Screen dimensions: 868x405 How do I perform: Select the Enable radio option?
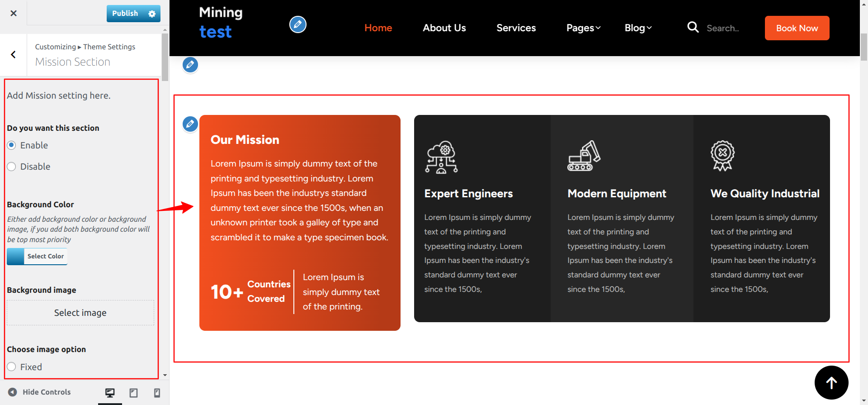coord(12,145)
